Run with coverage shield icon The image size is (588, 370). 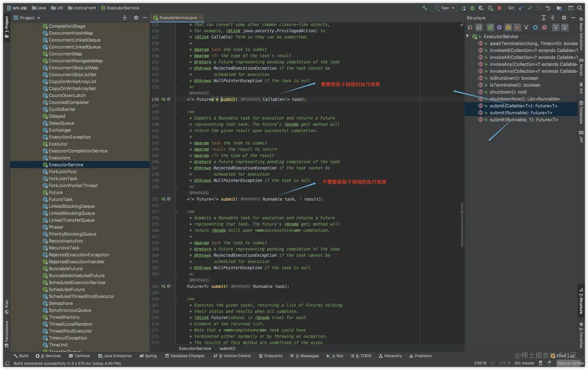pos(481,8)
